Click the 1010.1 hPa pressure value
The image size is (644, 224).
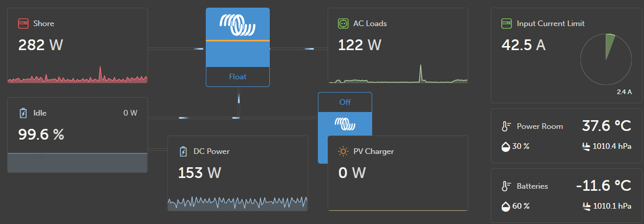point(612,206)
